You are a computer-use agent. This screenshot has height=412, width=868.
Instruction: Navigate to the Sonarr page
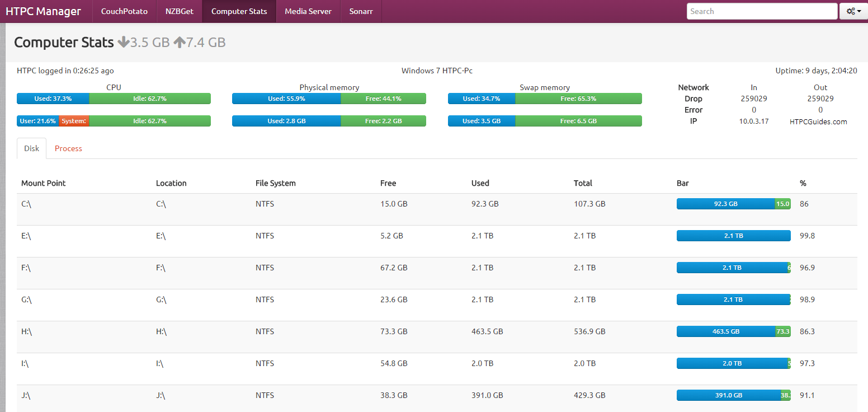pos(361,11)
